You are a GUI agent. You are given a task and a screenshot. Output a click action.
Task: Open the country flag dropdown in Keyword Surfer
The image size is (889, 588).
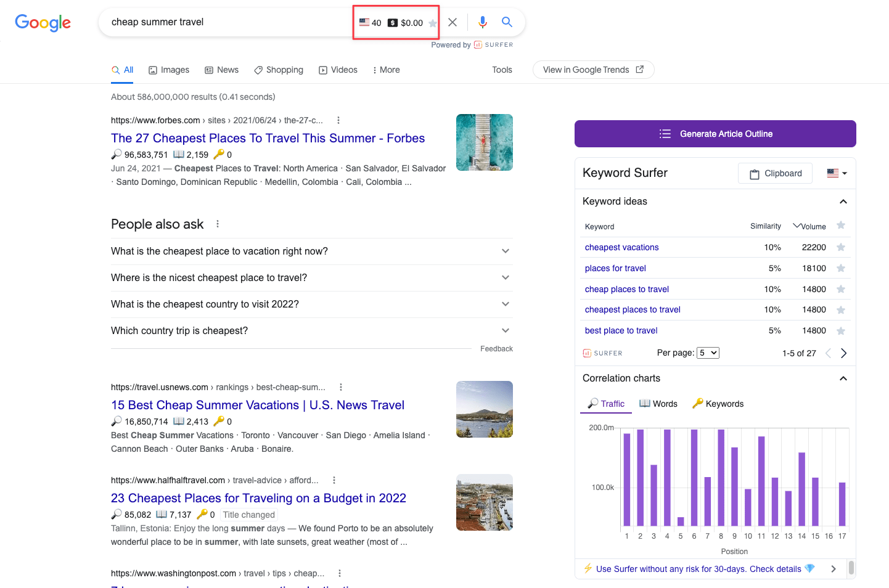coord(837,173)
